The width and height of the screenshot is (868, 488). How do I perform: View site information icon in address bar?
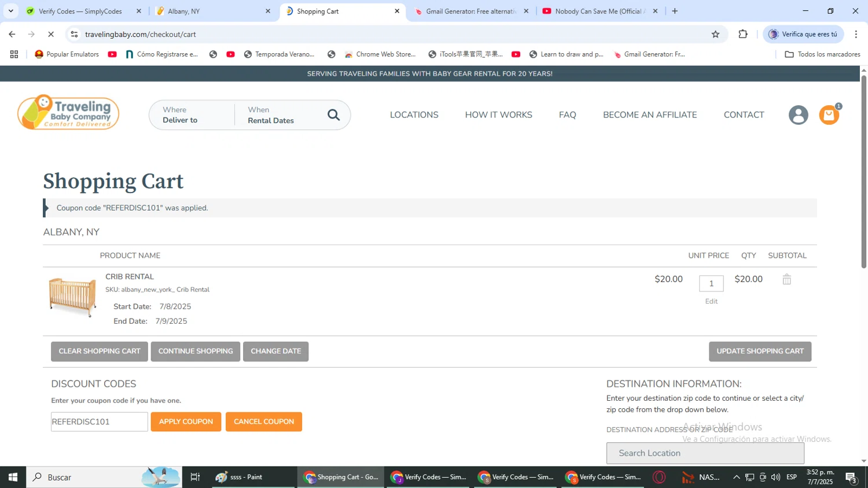coord(74,34)
